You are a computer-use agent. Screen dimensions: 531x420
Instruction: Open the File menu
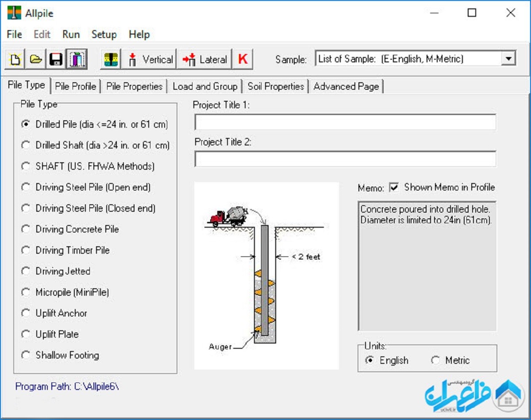tap(15, 34)
